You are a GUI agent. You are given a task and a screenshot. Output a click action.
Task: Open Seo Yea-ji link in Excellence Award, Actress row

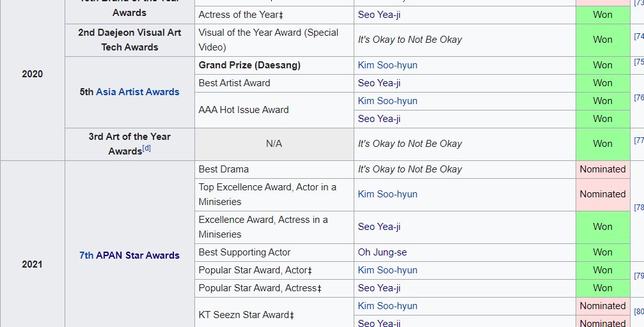pyautogui.click(x=379, y=227)
